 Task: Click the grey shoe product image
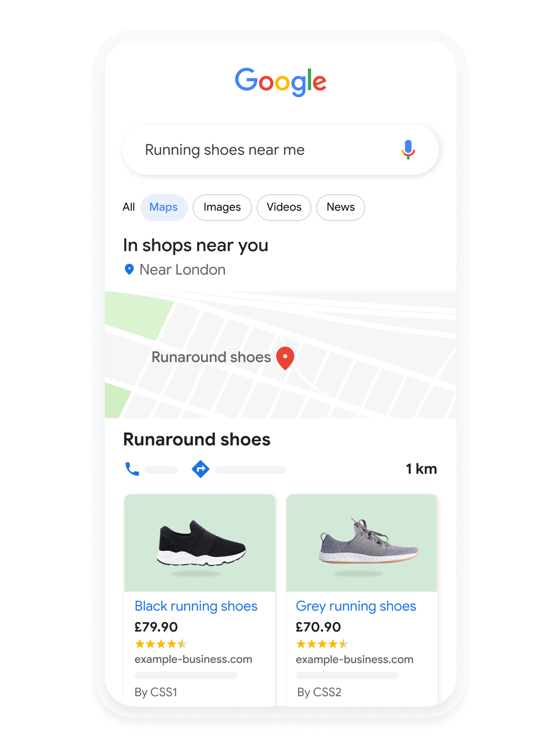362,543
